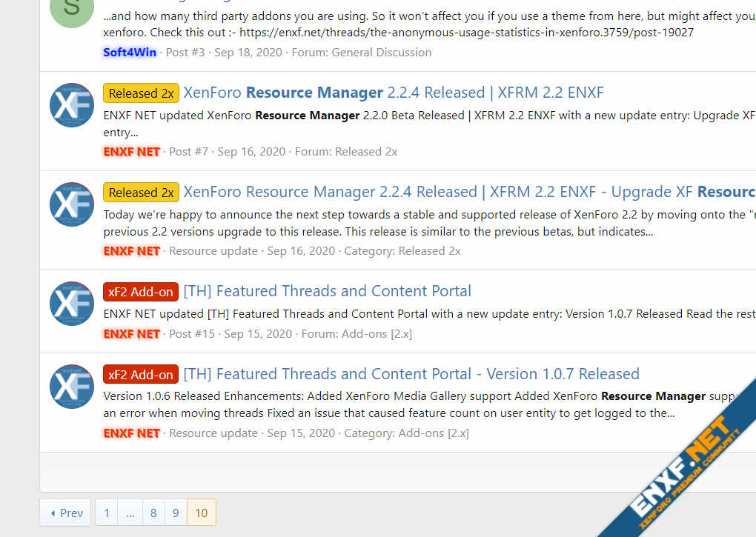Screen dimensions: 756x537
Task: Click the ENXF NET username on the Post #15 result
Action: [x=132, y=334]
